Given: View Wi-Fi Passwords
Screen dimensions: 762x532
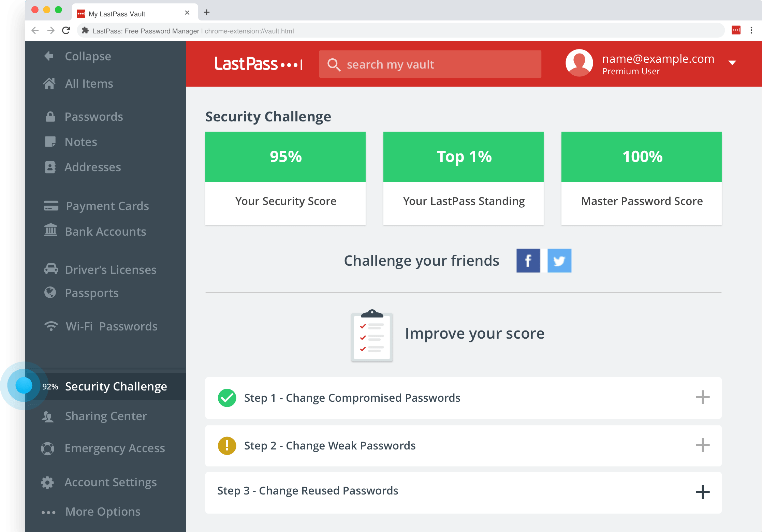Looking at the screenshot, I should (111, 326).
